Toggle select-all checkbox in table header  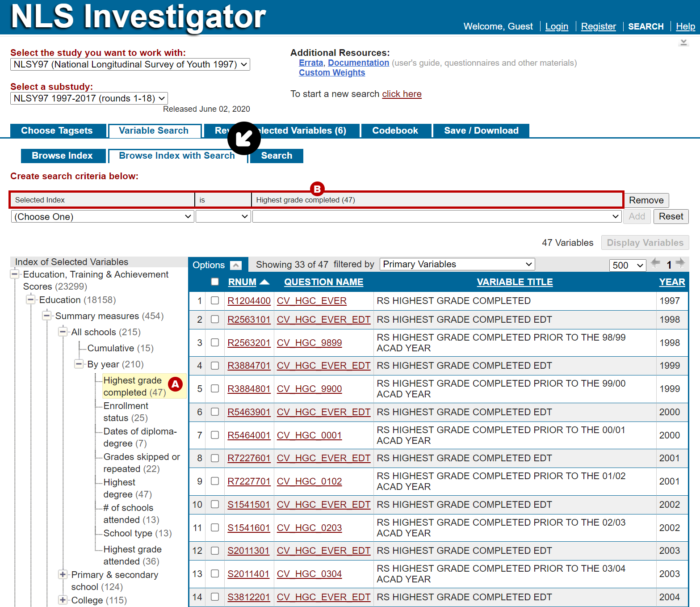[x=215, y=282]
